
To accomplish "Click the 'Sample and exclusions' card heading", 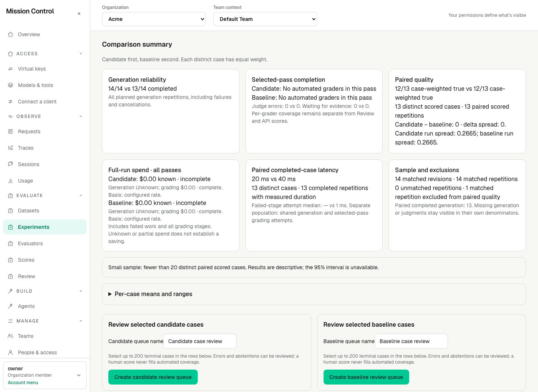I will pos(427,170).
